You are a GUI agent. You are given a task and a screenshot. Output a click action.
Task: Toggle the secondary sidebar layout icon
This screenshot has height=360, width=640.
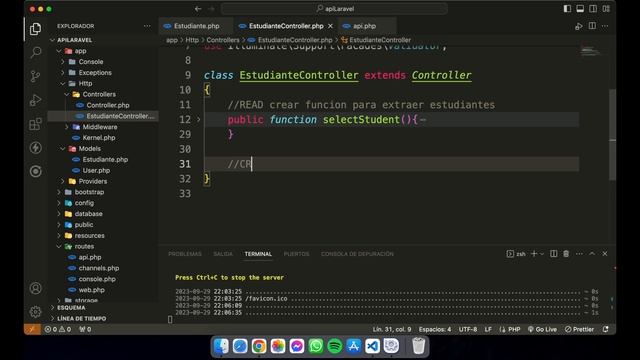coord(593,9)
